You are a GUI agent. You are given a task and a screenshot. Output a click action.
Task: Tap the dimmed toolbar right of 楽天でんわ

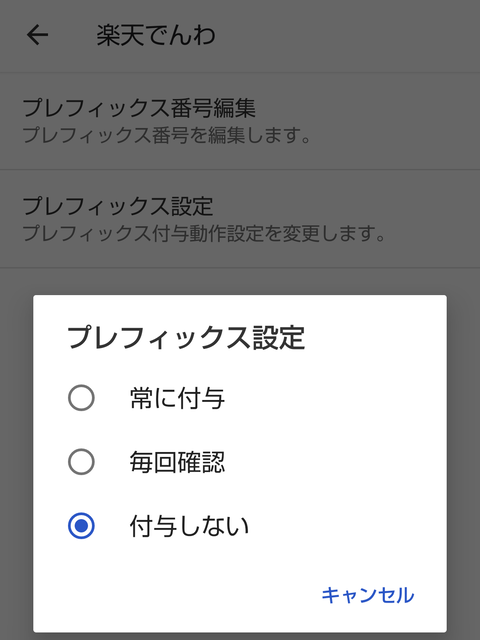pyautogui.click(x=347, y=36)
